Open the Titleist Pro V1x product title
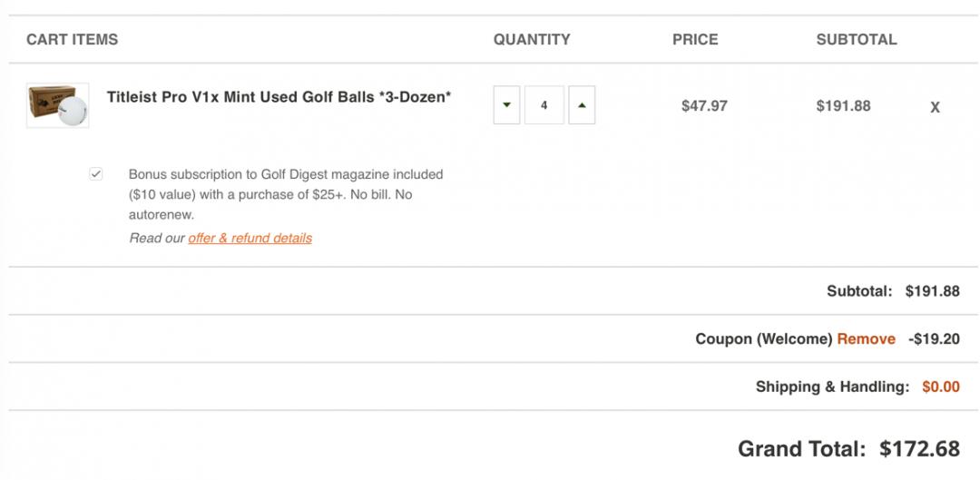The image size is (980, 480). coord(279,97)
